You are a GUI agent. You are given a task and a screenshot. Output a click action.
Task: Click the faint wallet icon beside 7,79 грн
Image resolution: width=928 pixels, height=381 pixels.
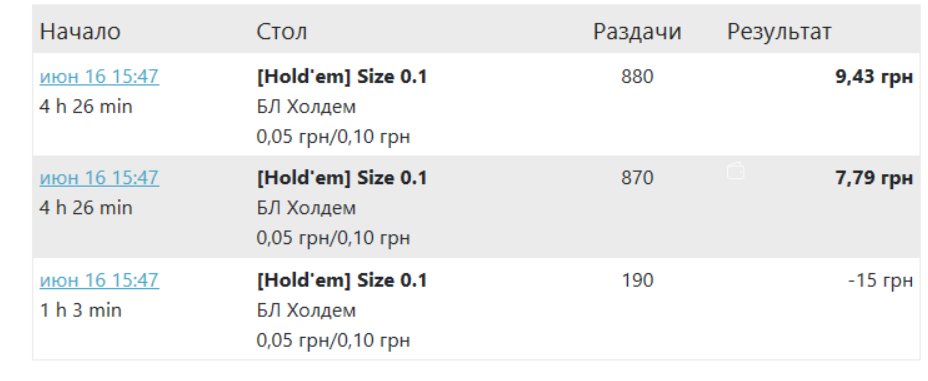[736, 172]
